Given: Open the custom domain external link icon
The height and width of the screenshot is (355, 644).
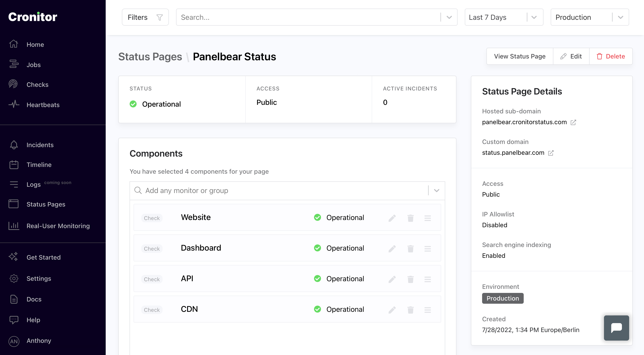Looking at the screenshot, I should click(551, 153).
